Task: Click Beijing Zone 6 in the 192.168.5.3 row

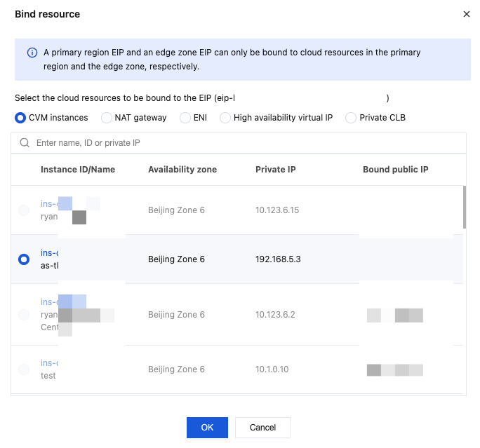Action: (x=176, y=259)
